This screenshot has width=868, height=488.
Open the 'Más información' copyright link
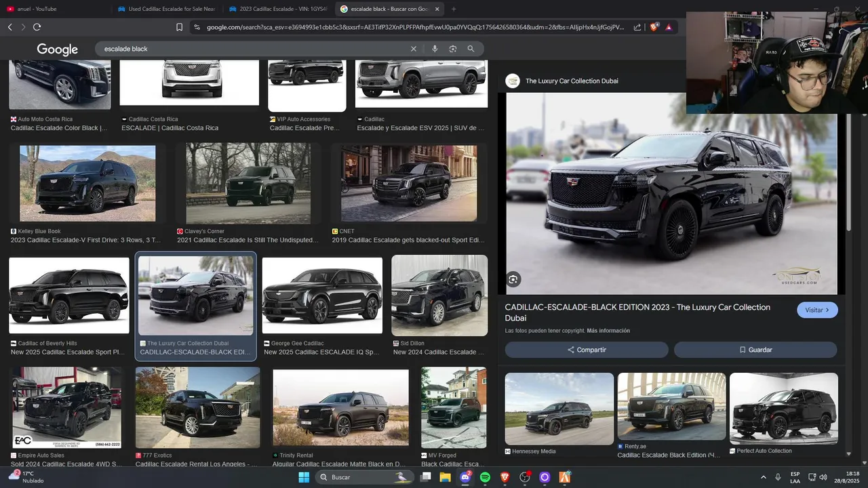608,331
